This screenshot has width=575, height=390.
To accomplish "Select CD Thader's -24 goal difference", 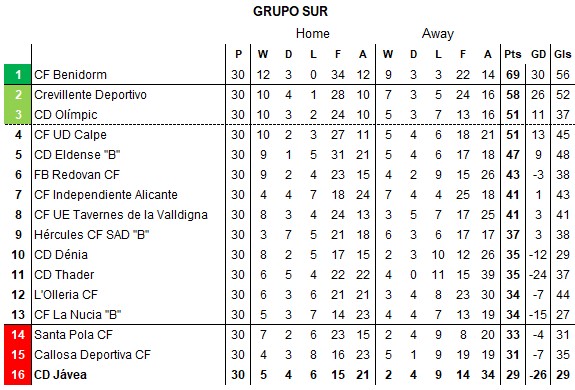I will 538,275.
